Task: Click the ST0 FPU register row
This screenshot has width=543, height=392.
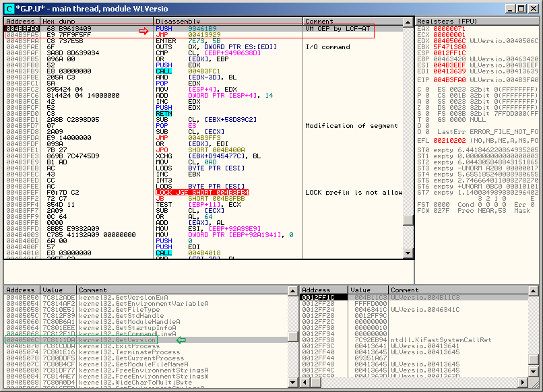Action: [x=478, y=150]
